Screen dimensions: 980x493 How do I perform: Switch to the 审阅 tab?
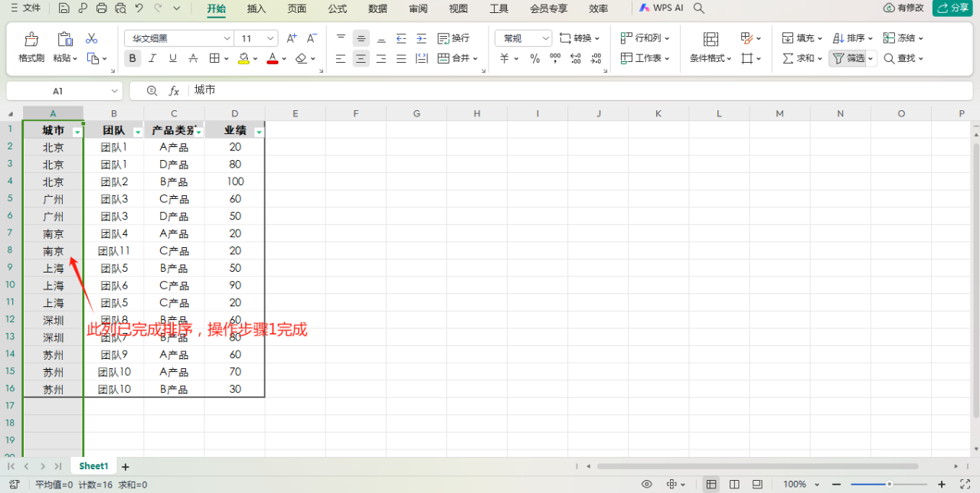click(x=418, y=9)
